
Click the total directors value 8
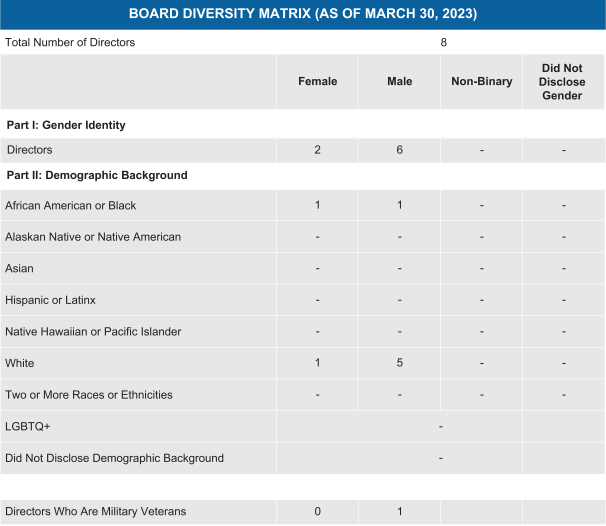443,42
